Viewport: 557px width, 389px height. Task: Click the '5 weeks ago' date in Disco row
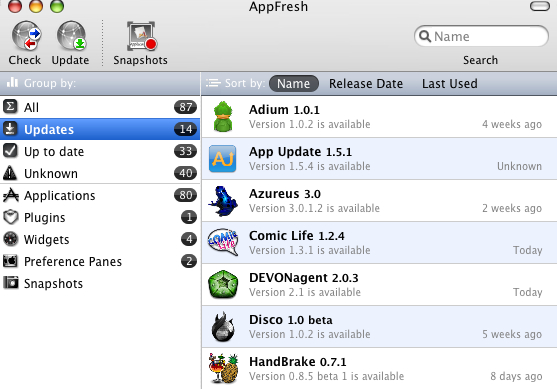[x=512, y=334]
